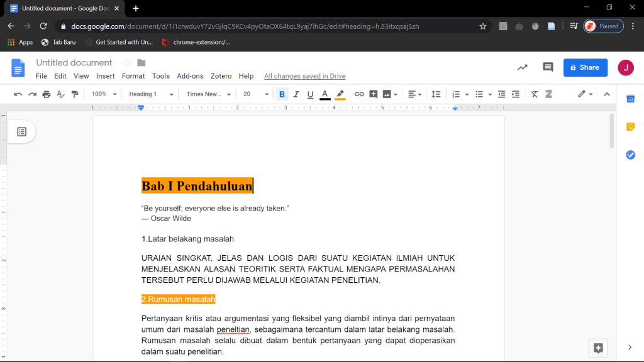Click All changes saved in Drive link
Viewport: 644px width, 362px height.
[304, 76]
